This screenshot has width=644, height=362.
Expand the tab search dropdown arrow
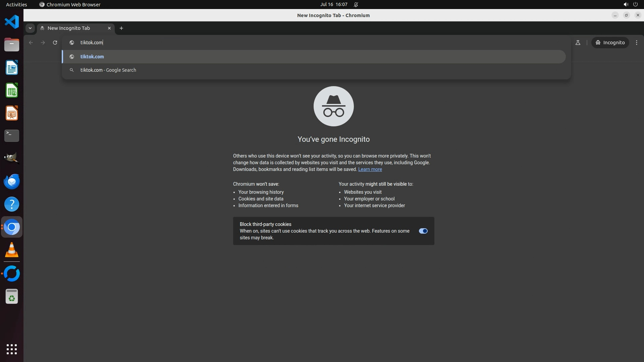[x=30, y=28]
